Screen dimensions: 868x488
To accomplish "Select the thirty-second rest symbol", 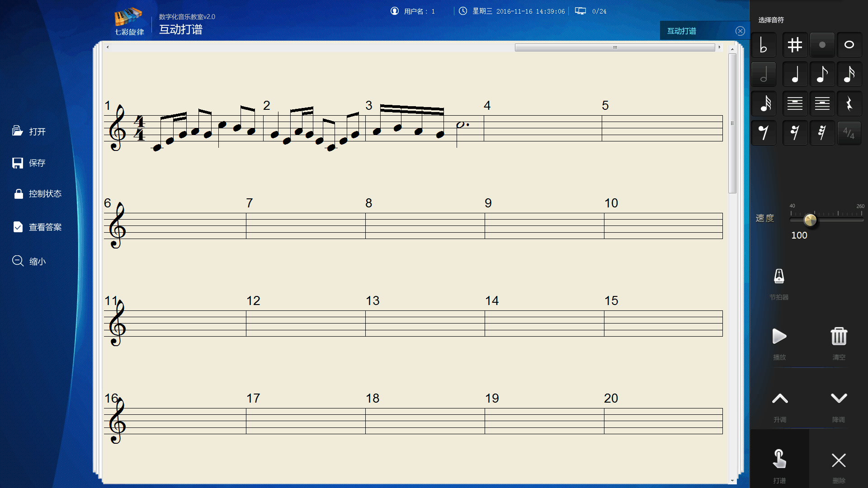I will point(822,133).
